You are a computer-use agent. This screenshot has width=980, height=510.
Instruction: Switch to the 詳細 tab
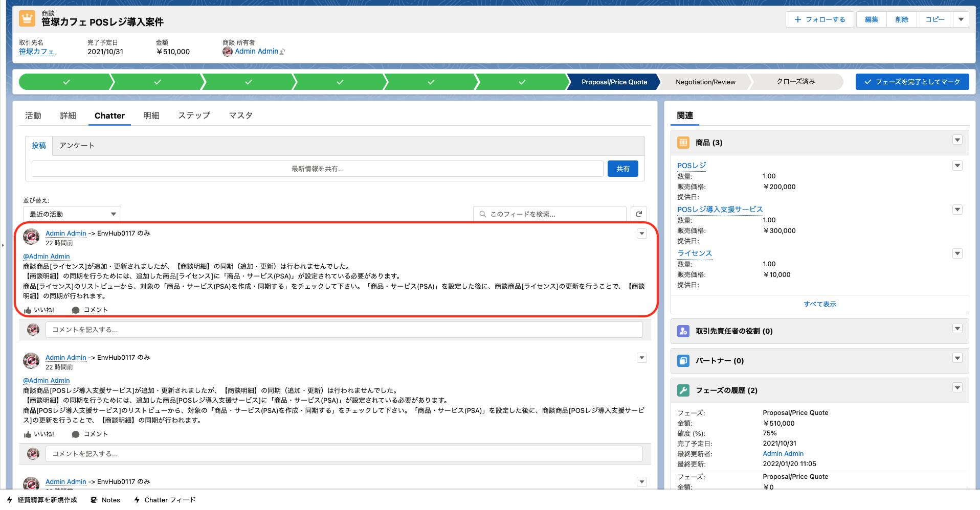point(68,115)
